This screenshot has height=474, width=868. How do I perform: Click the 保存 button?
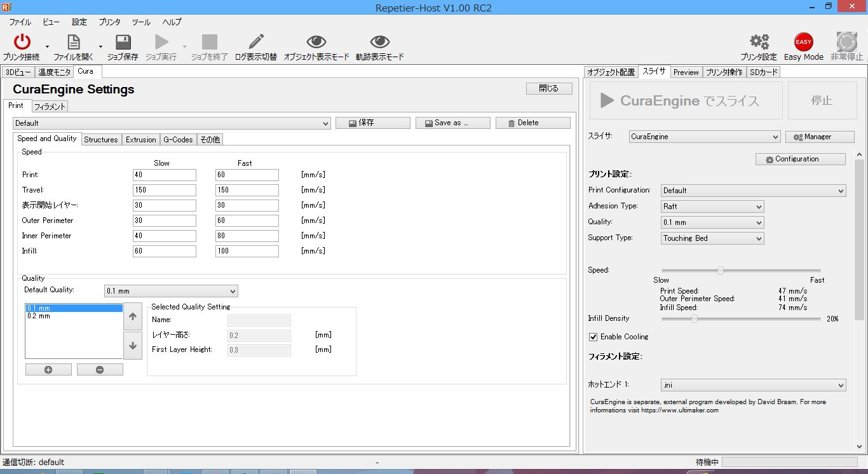(373, 123)
